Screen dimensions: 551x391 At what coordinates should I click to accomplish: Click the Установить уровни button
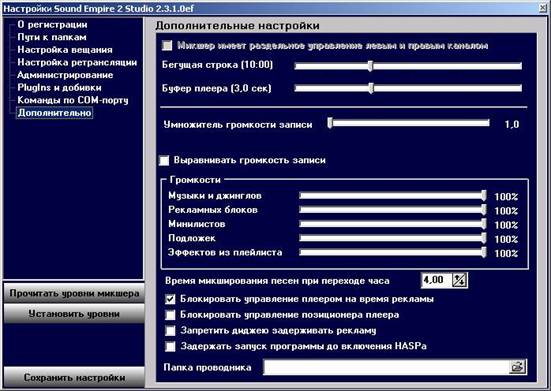click(x=74, y=314)
